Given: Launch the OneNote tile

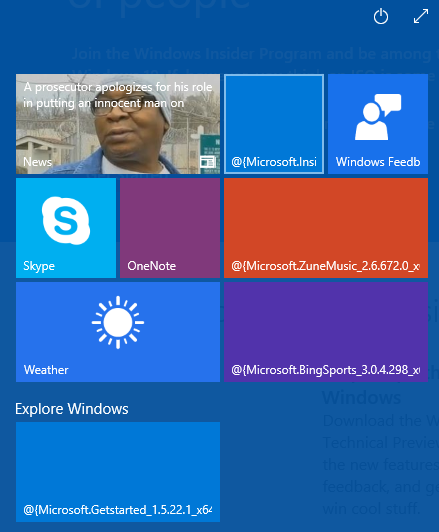Looking at the screenshot, I should [x=170, y=228].
